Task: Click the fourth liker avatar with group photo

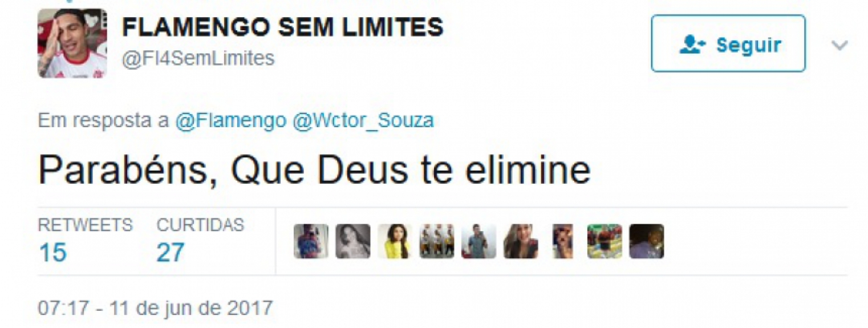Action: (x=437, y=241)
